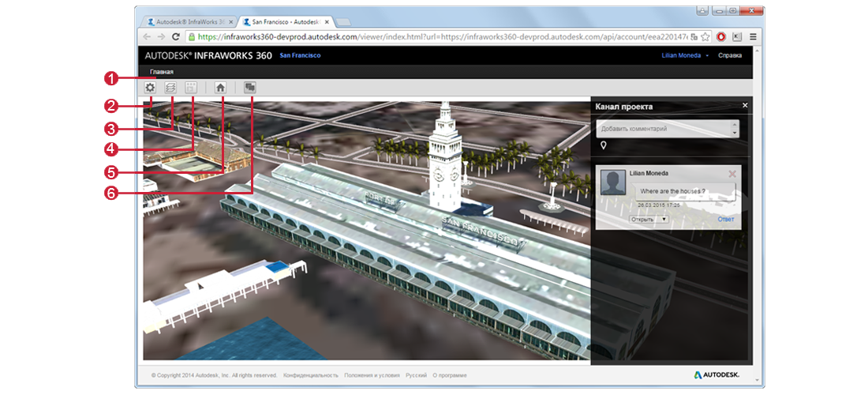Open the Открыть status dropdown
The height and width of the screenshot is (395, 868).
tap(649, 219)
